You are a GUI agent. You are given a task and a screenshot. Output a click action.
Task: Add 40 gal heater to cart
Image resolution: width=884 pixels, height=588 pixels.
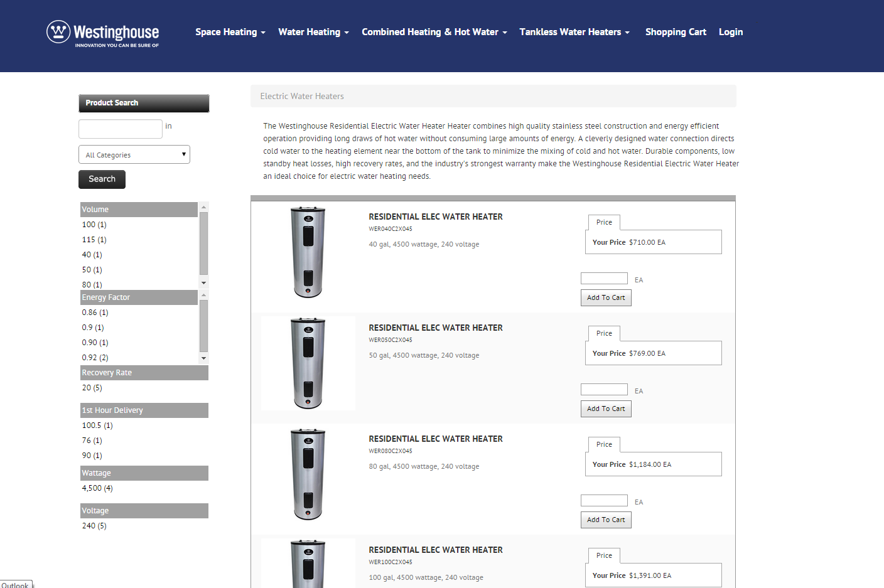tap(606, 297)
